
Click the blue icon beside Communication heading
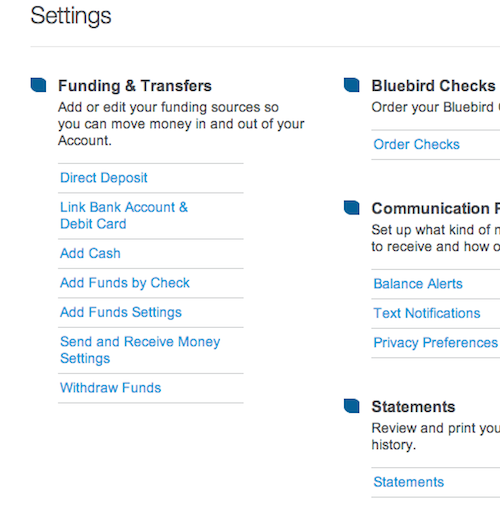coord(352,208)
